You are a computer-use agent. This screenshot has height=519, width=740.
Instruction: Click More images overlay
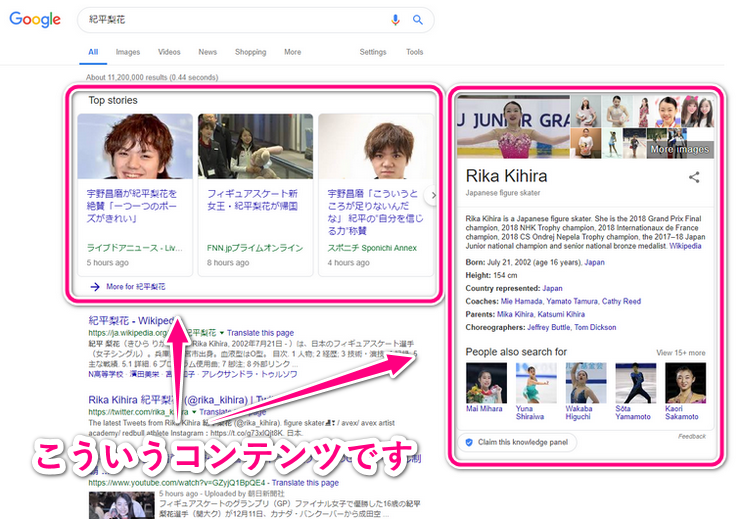tap(680, 150)
